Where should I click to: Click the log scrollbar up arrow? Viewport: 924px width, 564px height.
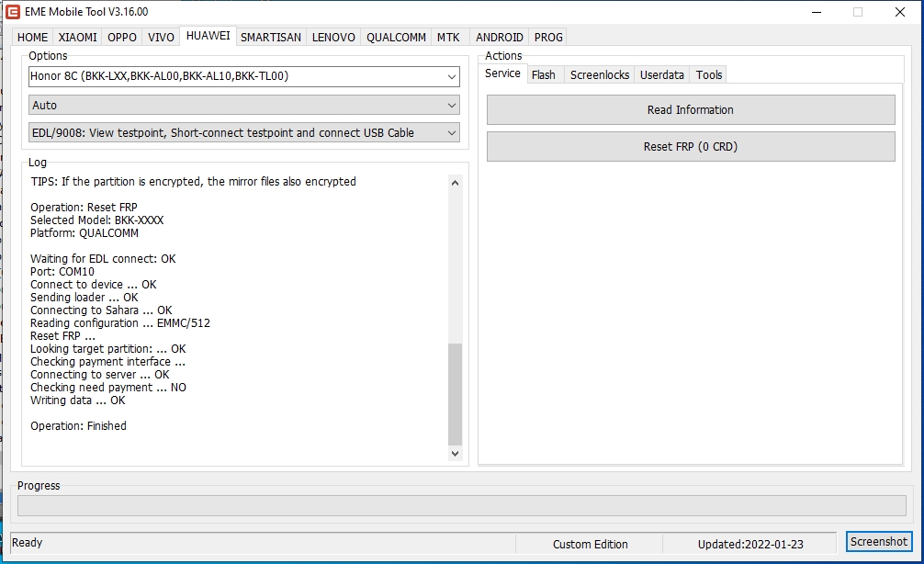click(456, 183)
